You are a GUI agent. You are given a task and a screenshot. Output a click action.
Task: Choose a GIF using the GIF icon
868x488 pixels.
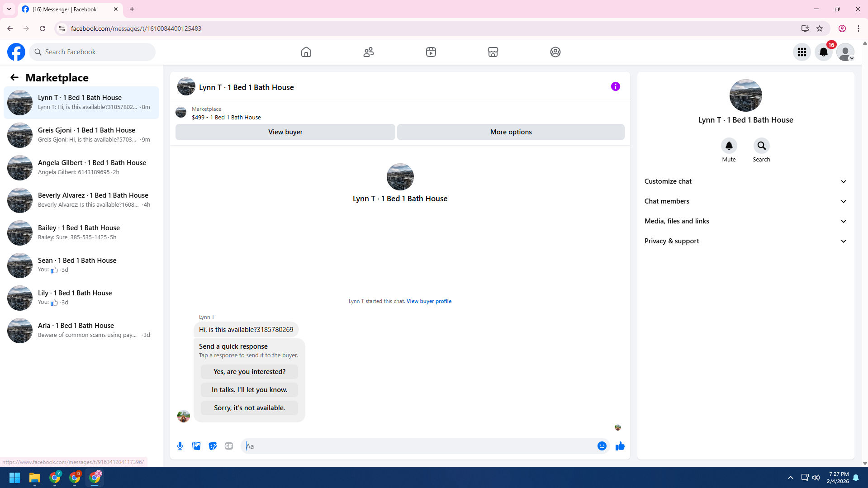coord(229,446)
